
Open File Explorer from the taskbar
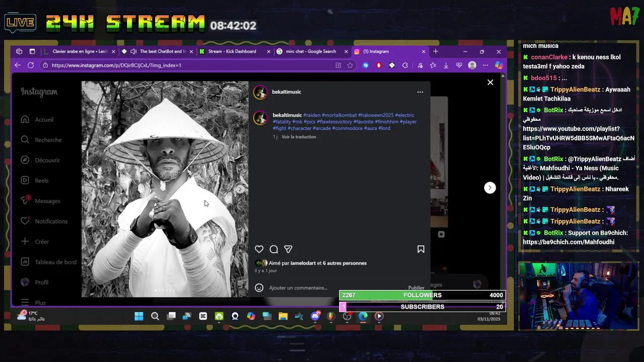[283, 316]
